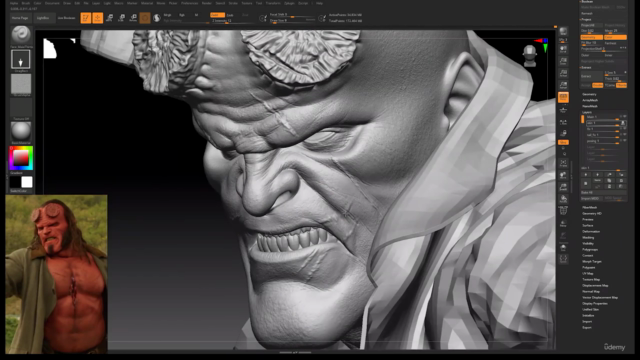Viewport: 640px width, 360px height.
Task: Toggle the Zsub button
Action: [x=230, y=15]
